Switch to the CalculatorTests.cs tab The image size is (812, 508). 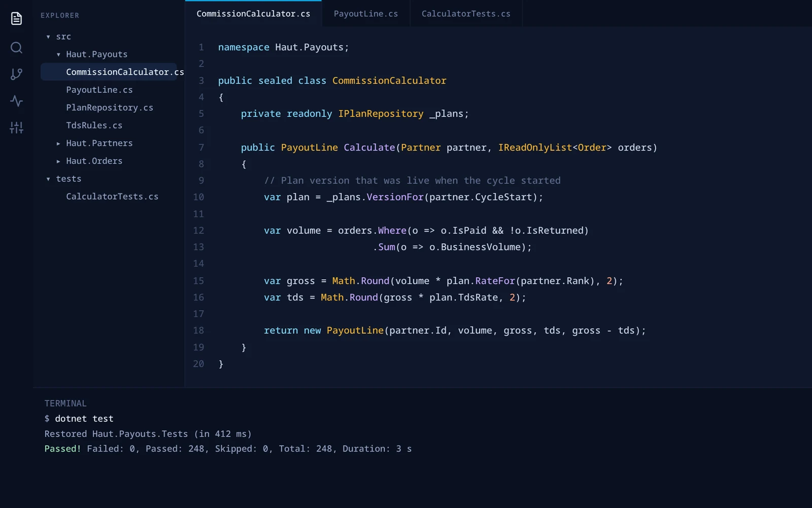(466, 14)
